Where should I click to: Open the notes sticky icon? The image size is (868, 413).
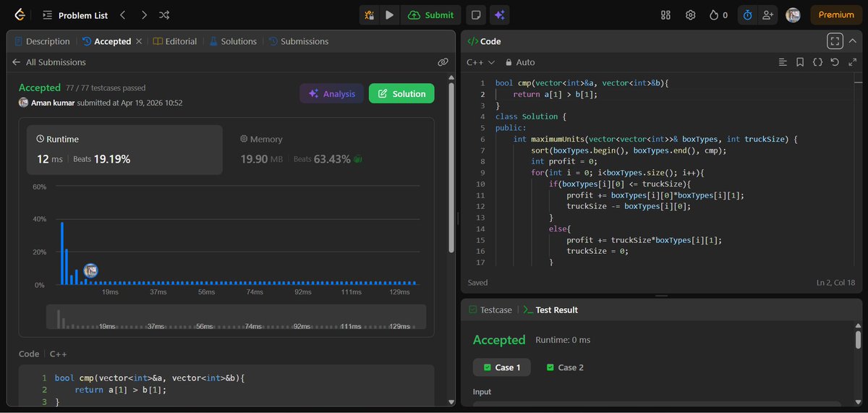tap(475, 15)
